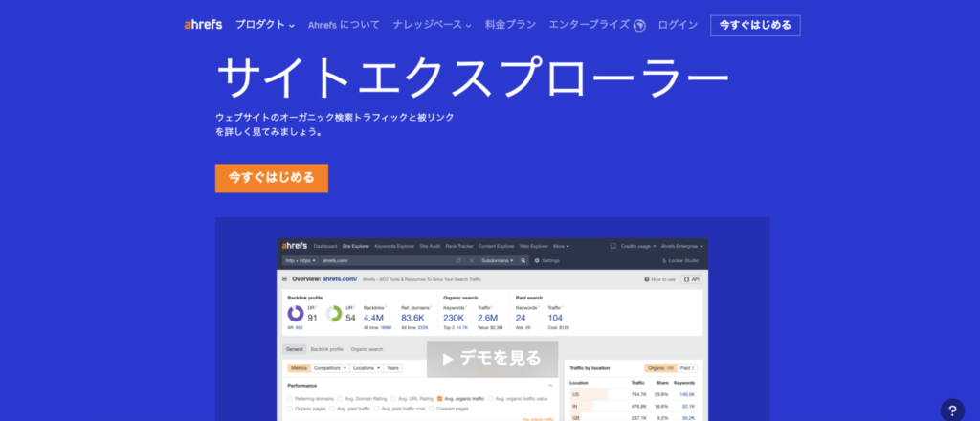This screenshot has height=421, width=980.
Task: Open エンタープライズ in the navigation
Action: (x=589, y=25)
